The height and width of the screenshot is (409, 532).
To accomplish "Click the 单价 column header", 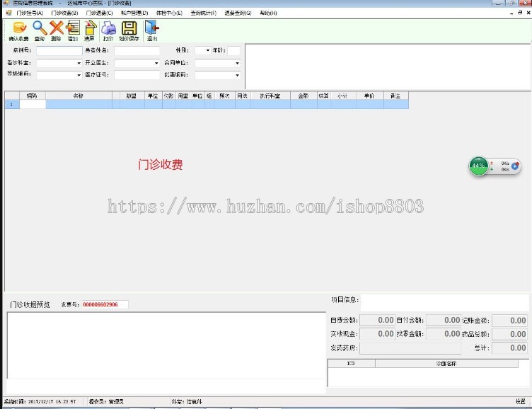I will pyautogui.click(x=370, y=96).
